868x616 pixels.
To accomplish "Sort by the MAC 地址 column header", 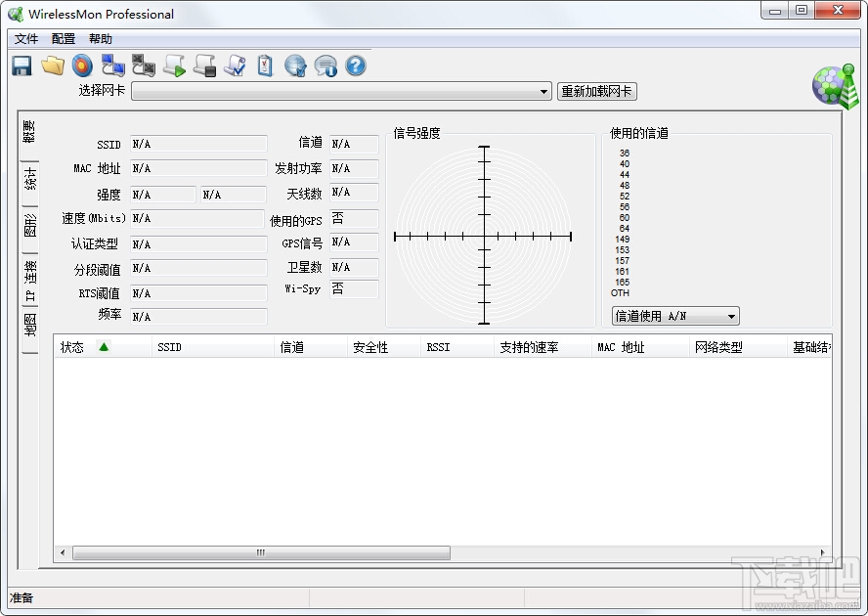I will point(640,347).
